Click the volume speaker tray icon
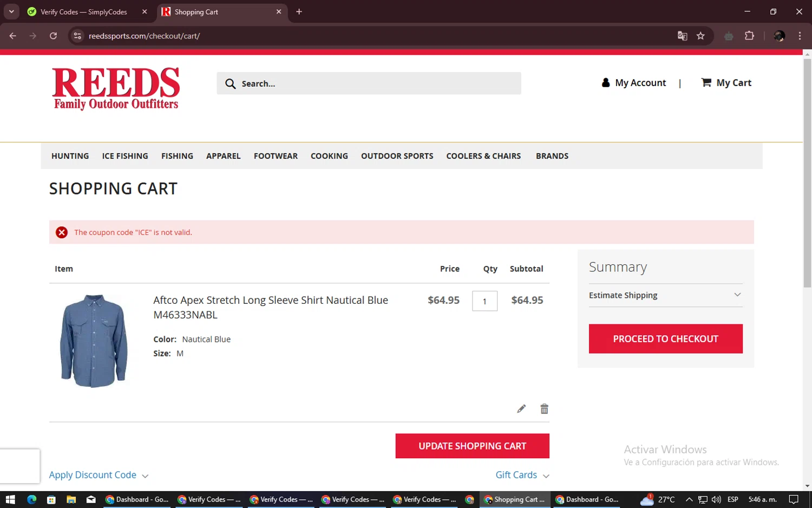The width and height of the screenshot is (812, 508). pyautogui.click(x=716, y=499)
